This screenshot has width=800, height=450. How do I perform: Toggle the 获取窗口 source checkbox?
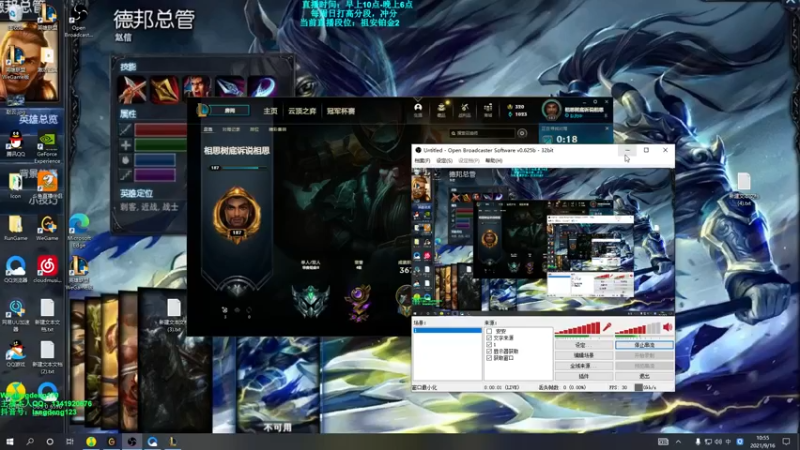pos(489,358)
